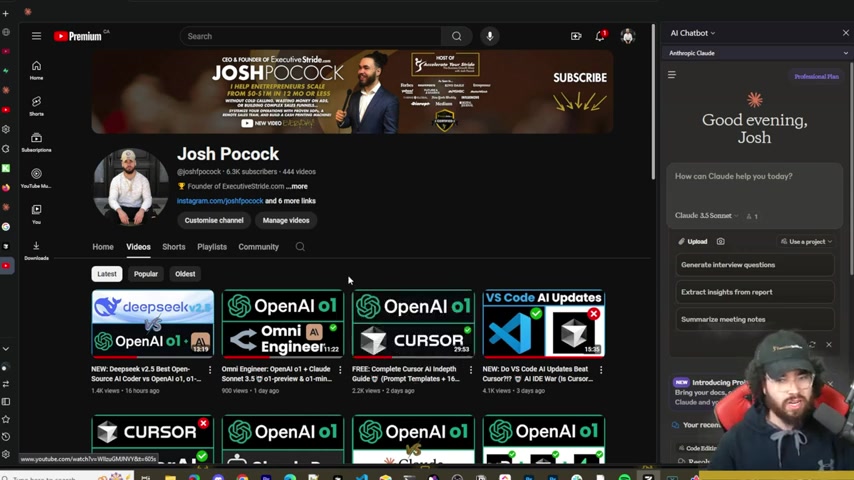This screenshot has height=480, width=854.
Task: Expand channel description with ...more
Action: tap(297, 186)
